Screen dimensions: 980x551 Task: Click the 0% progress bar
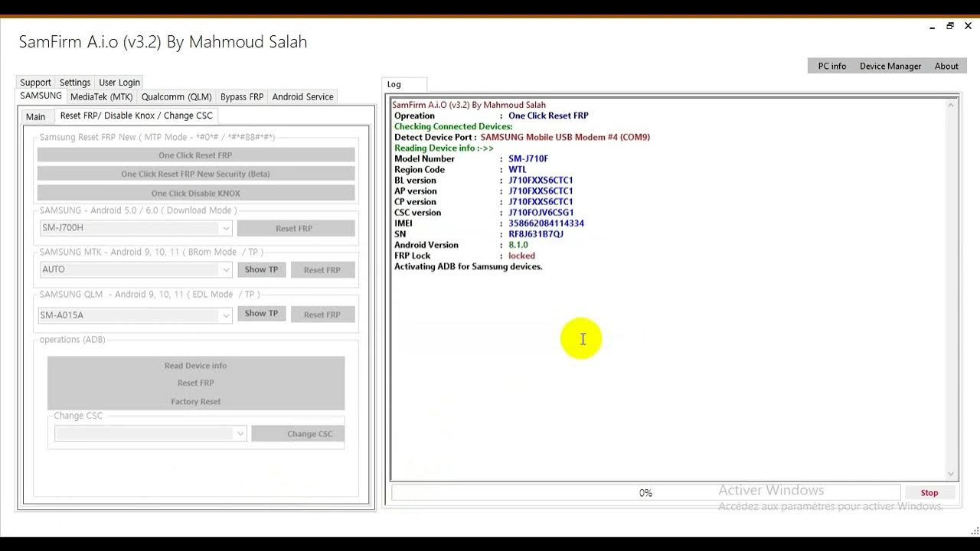(645, 493)
